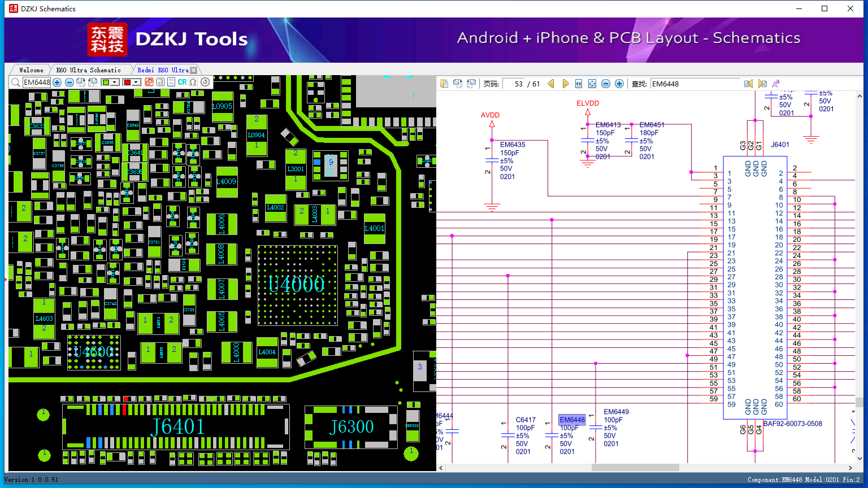Click the blue list icon in PCB toolbar

171,82
